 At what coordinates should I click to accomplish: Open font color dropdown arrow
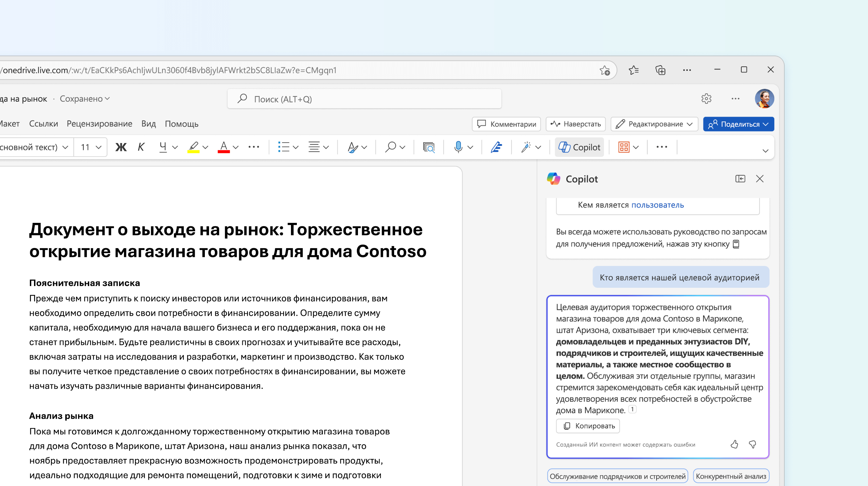[236, 147]
